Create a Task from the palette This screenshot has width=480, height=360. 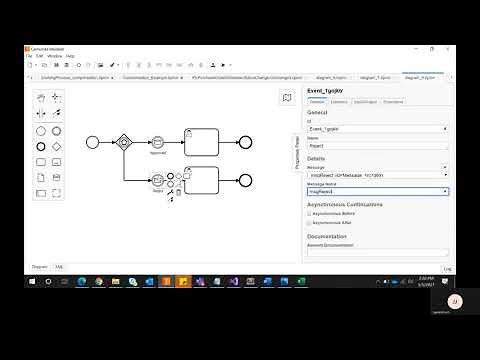(41, 162)
